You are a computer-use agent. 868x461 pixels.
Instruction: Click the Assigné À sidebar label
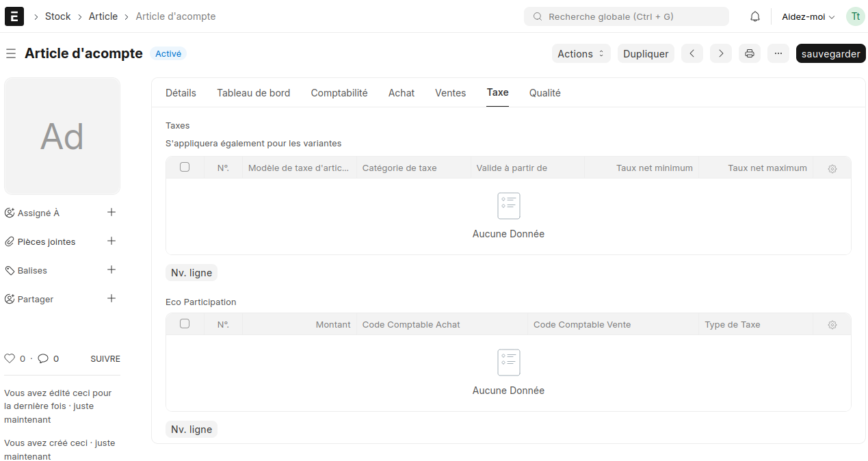(x=38, y=213)
